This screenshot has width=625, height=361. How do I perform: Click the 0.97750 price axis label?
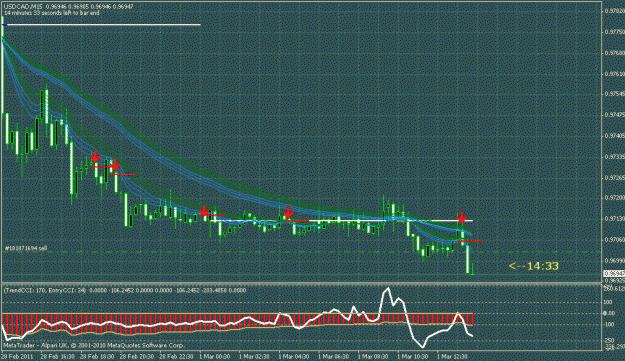[x=614, y=32]
